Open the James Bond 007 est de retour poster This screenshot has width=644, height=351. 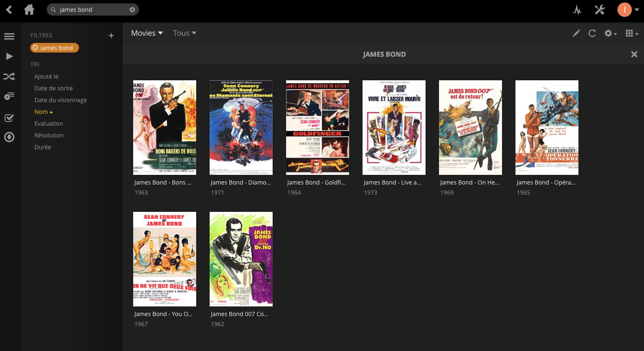point(471,127)
